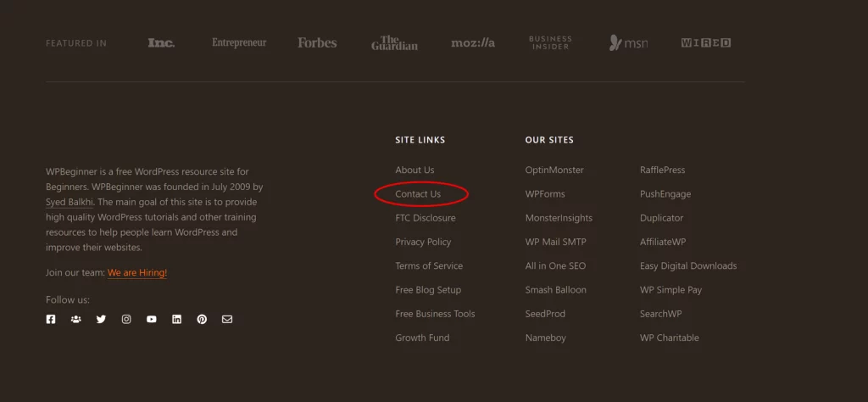Click the Inc. logo
This screenshot has height=402, width=868.
161,42
